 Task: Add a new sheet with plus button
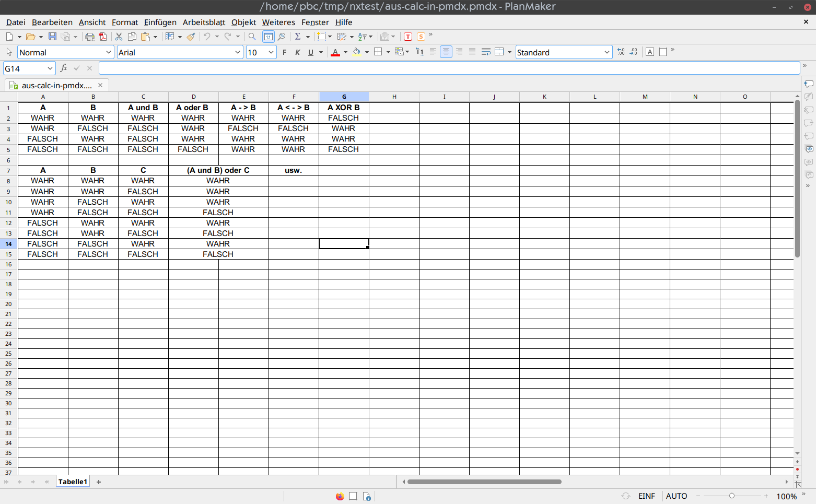tap(99, 482)
